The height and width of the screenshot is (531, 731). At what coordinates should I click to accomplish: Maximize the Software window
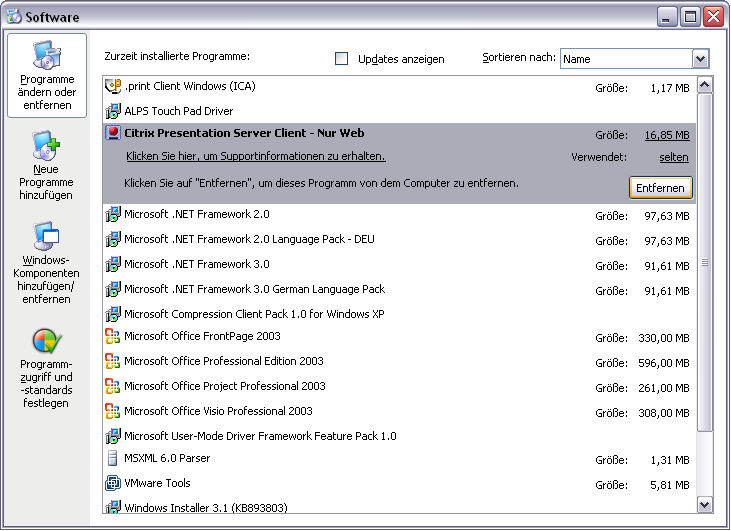coord(690,17)
